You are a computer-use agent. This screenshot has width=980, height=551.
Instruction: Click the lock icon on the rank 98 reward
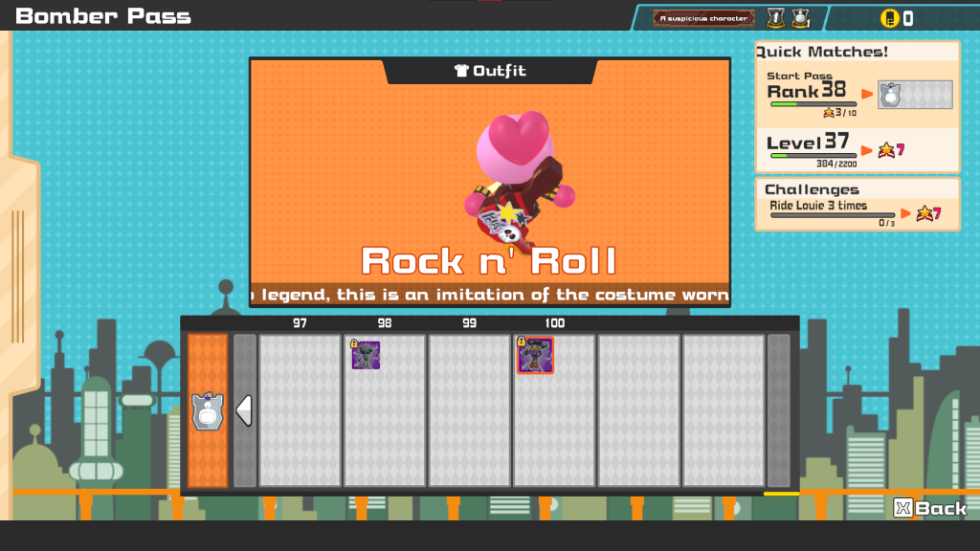point(354,343)
